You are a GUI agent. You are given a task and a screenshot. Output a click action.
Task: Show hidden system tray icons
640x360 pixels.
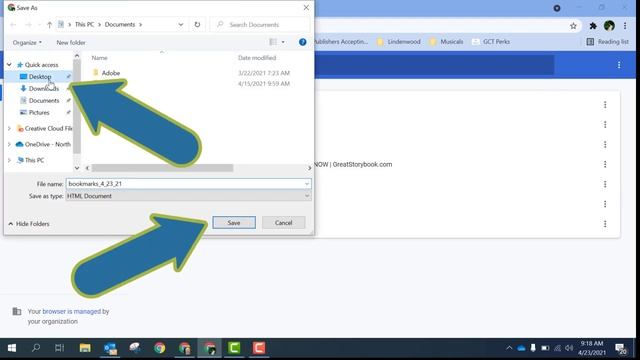pos(509,348)
